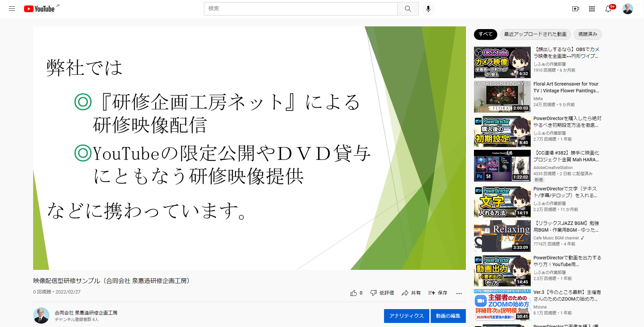644x327 pixels.
Task: Open title Floral Art Screensaver for Your TV
Action: tap(566, 87)
